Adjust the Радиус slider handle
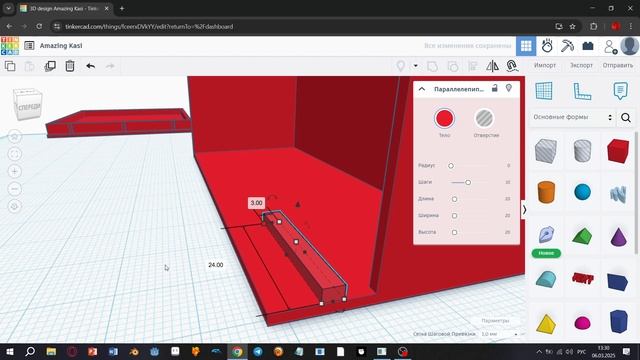This screenshot has width=640, height=360. (451, 166)
